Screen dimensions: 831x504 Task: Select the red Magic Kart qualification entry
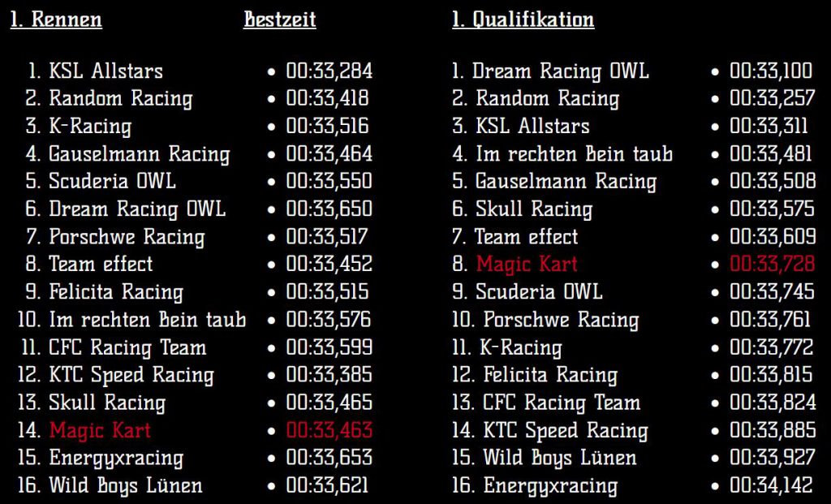(527, 264)
